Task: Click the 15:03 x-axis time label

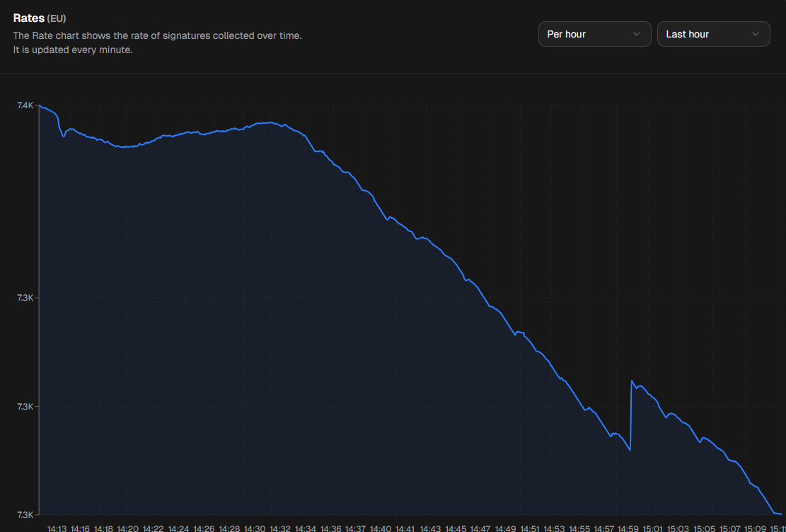Action: pos(678,528)
